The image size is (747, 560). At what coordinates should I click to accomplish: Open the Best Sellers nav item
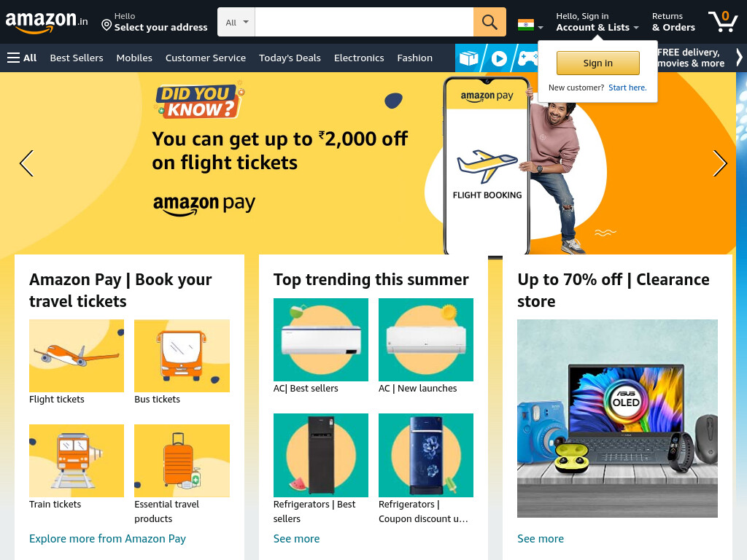(x=77, y=58)
